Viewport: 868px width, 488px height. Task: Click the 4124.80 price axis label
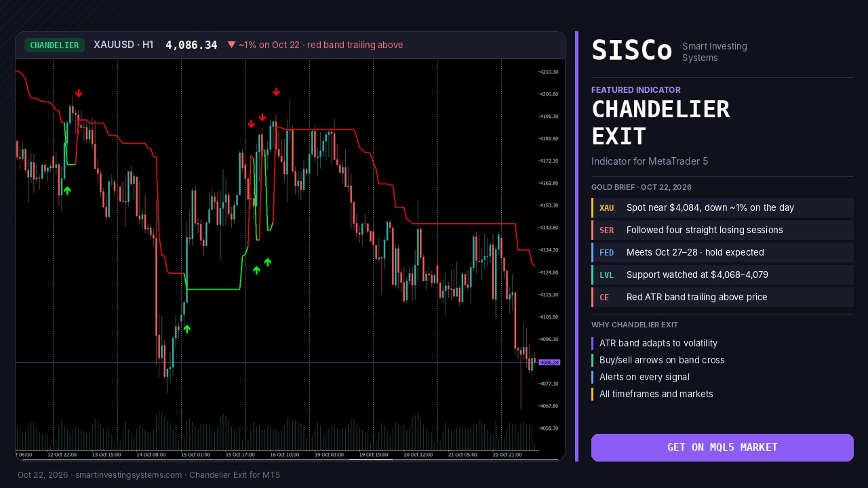(549, 272)
